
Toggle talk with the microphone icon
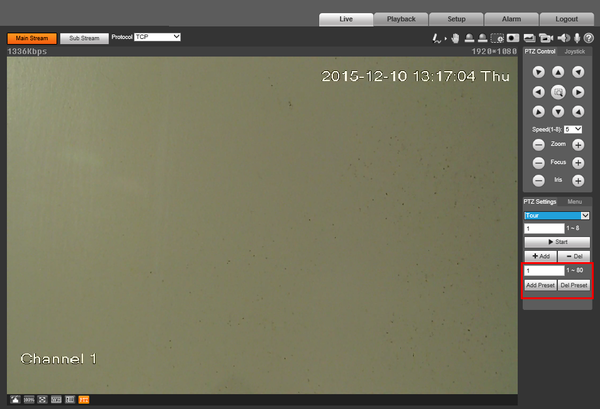pos(577,38)
